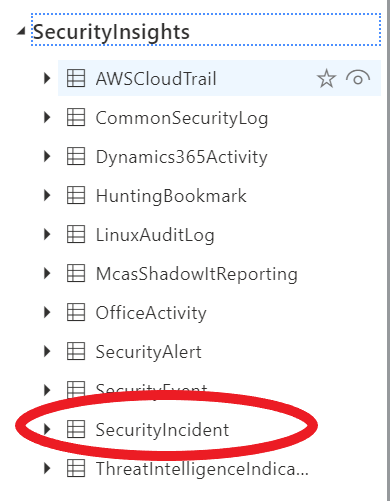Expand the SecurityAlert table node

pos(47,351)
